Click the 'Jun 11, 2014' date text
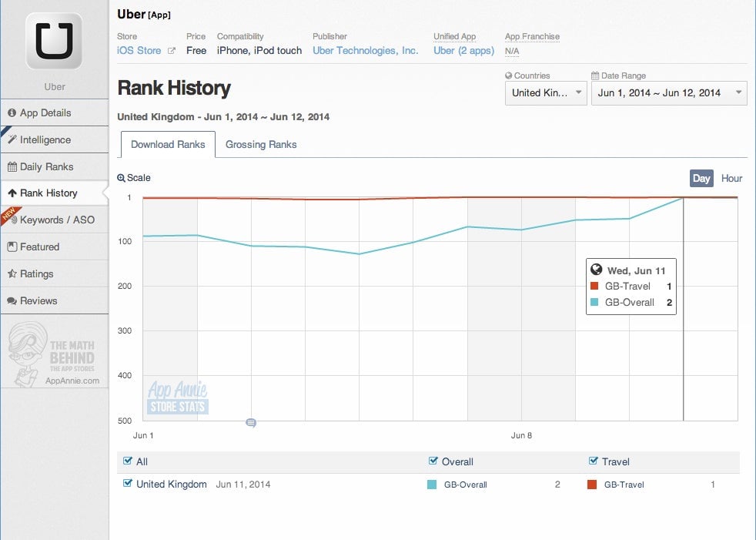Screen dimensions: 756x540 point(243,485)
